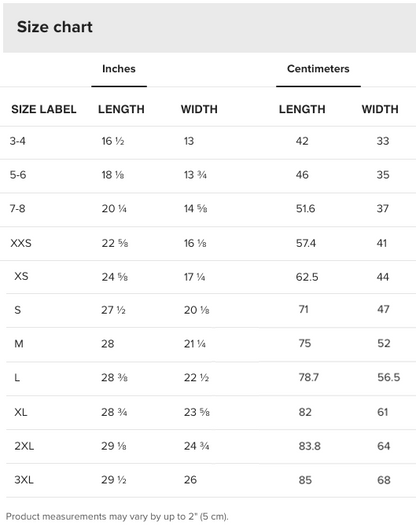Click the Size chart heading

point(55,27)
